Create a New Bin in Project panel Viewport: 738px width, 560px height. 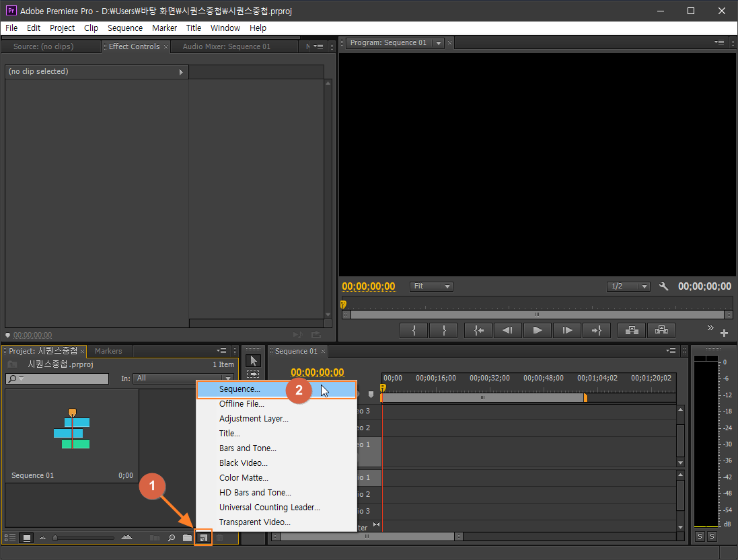coord(187,538)
